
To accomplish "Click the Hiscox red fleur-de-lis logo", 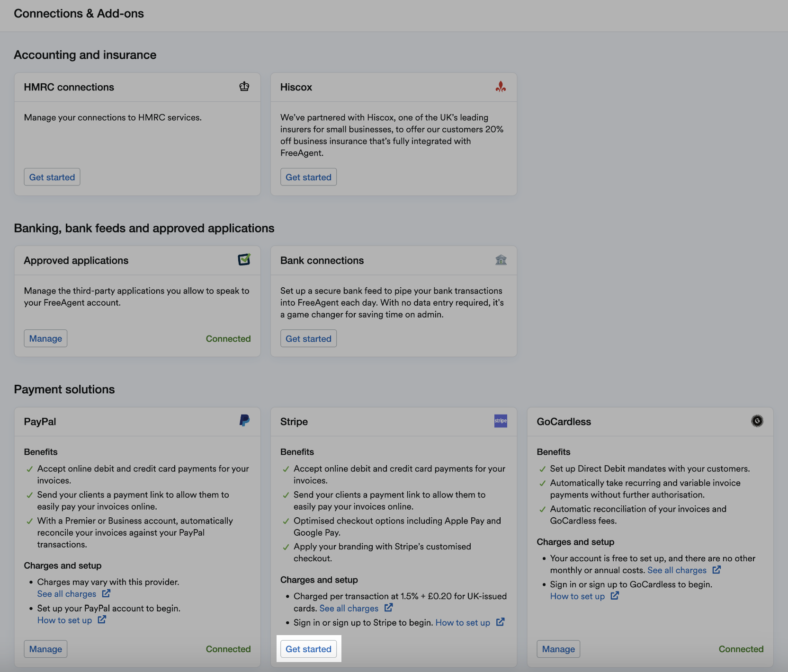I will pyautogui.click(x=501, y=87).
